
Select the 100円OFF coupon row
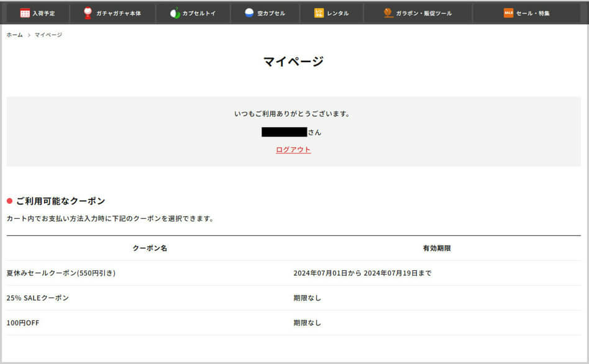click(x=23, y=323)
